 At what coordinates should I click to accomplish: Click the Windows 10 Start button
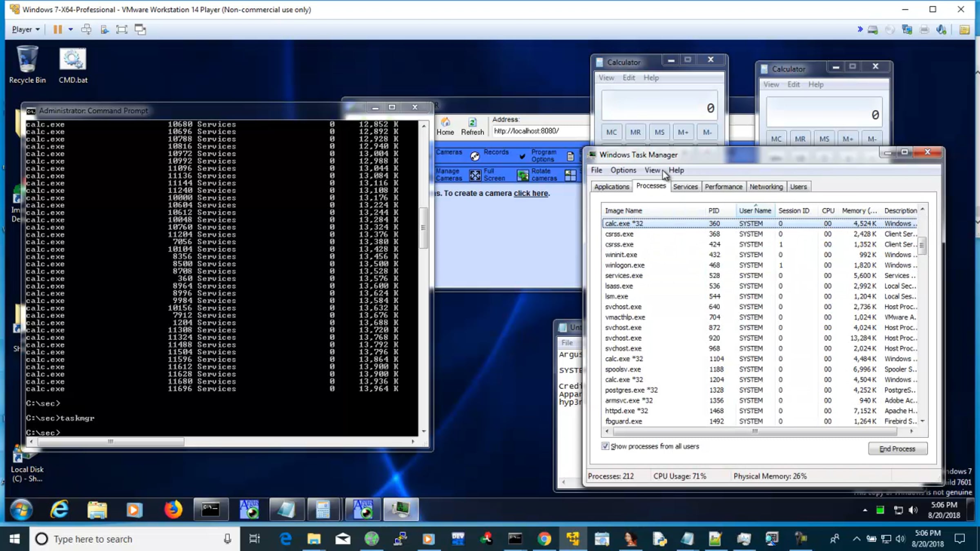tap(15, 539)
